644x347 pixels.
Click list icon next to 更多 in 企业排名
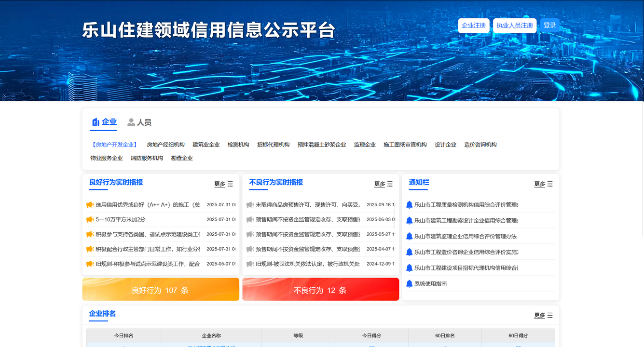(550, 316)
